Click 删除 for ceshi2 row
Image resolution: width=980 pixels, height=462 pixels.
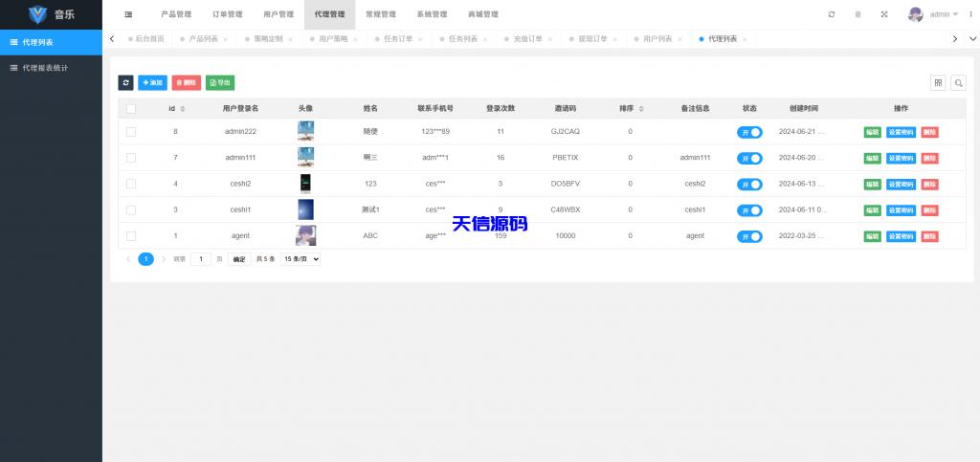click(x=930, y=185)
